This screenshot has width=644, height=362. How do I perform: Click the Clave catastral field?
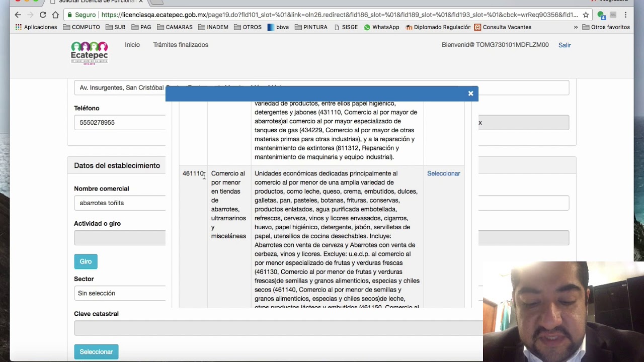tap(278, 328)
